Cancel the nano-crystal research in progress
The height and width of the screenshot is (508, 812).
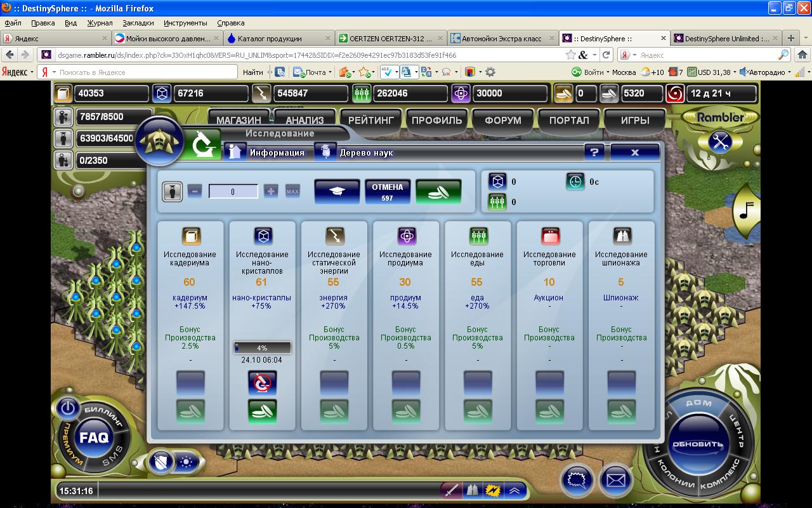click(262, 383)
